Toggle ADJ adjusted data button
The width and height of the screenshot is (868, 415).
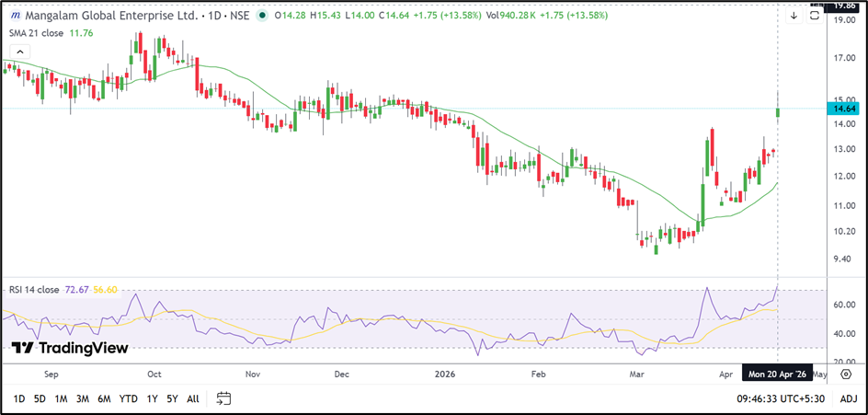tap(848, 398)
